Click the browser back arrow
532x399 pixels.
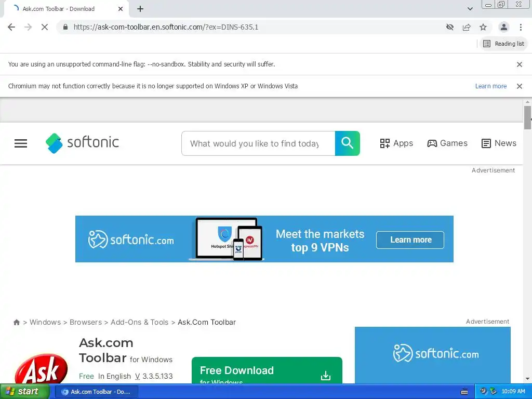click(x=11, y=27)
